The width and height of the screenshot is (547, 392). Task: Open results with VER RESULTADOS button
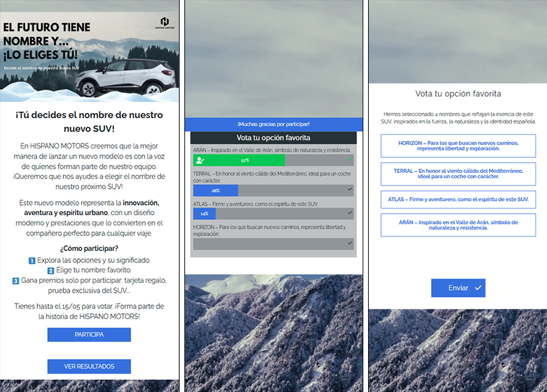pyautogui.click(x=89, y=366)
